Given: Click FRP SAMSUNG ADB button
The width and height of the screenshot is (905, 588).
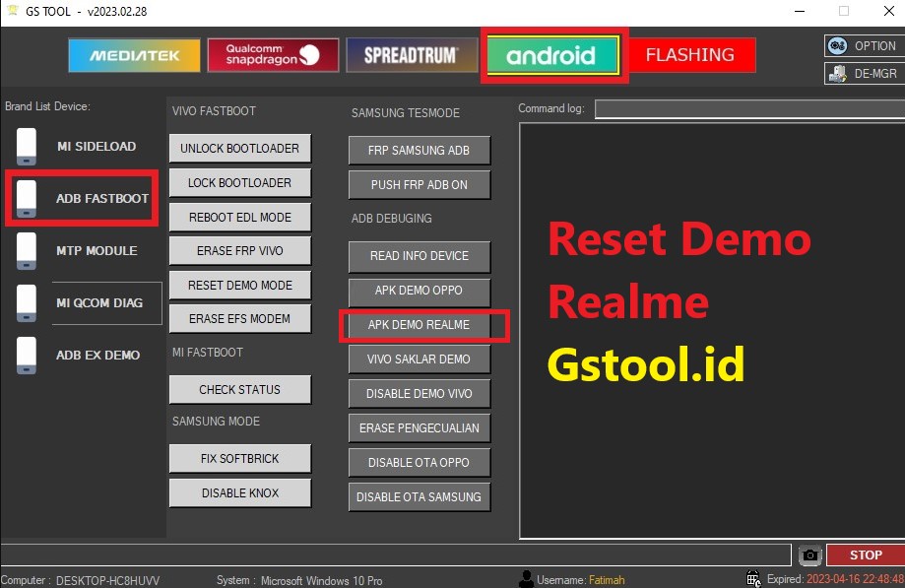Looking at the screenshot, I should pyautogui.click(x=420, y=150).
